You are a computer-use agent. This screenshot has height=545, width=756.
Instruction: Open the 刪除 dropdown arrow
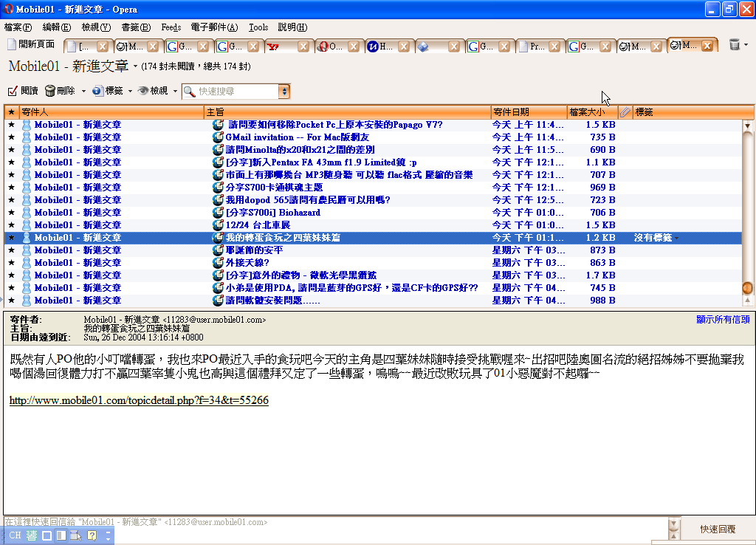point(83,91)
